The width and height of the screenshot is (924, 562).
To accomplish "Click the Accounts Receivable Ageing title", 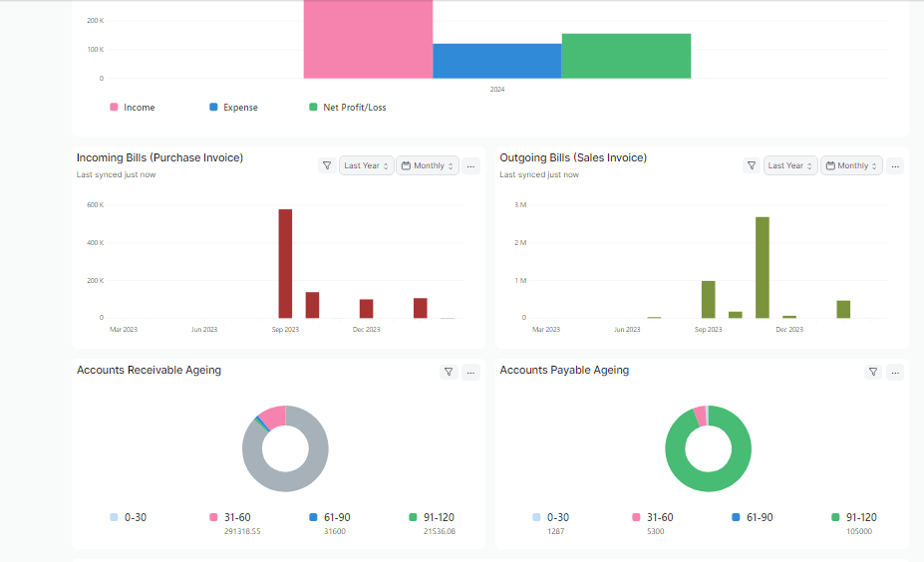I will (150, 370).
